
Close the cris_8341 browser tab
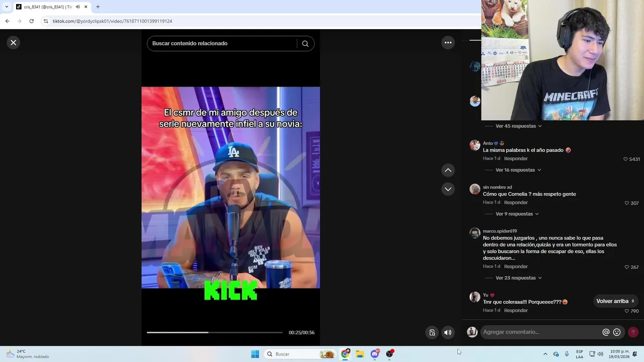[x=86, y=7]
